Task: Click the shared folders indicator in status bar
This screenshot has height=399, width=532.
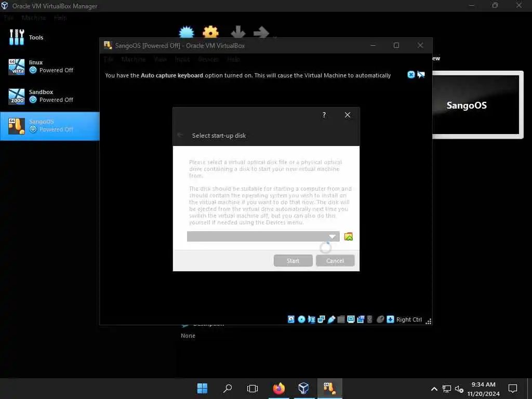Action: pyautogui.click(x=341, y=320)
